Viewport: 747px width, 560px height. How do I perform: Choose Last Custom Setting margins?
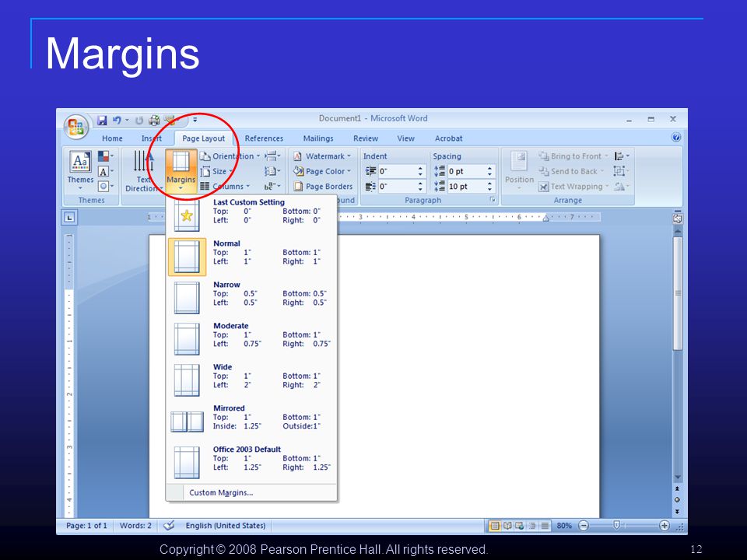click(251, 215)
